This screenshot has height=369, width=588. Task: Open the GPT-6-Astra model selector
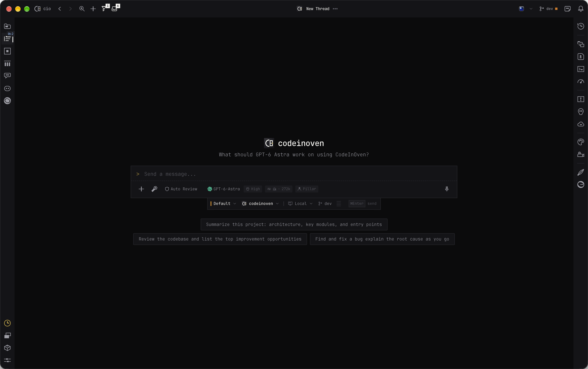224,189
